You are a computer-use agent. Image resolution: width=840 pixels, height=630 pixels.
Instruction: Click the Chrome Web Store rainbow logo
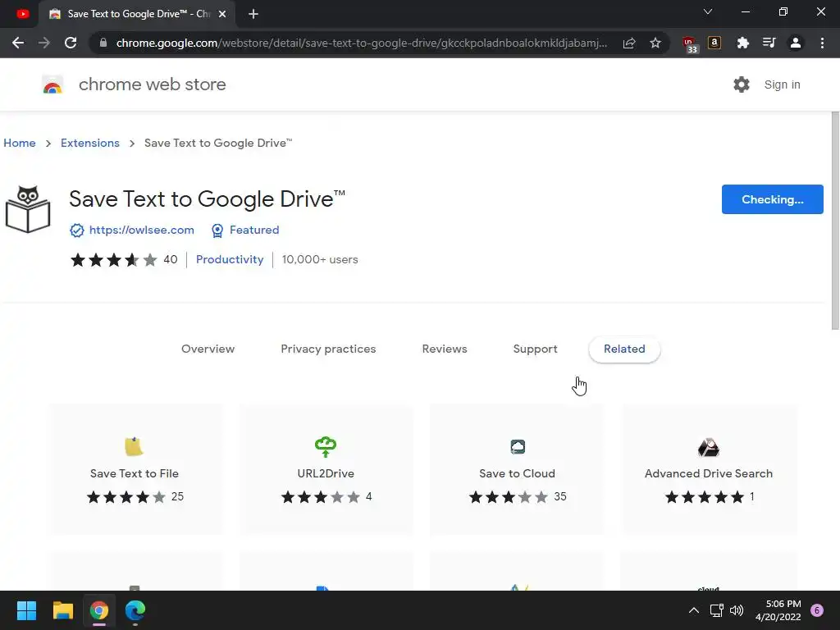(x=52, y=84)
